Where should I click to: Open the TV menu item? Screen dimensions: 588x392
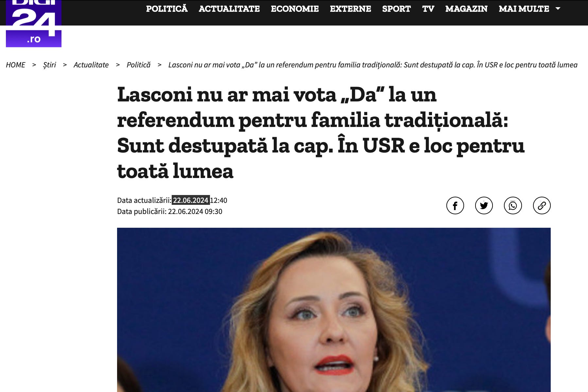428,9
